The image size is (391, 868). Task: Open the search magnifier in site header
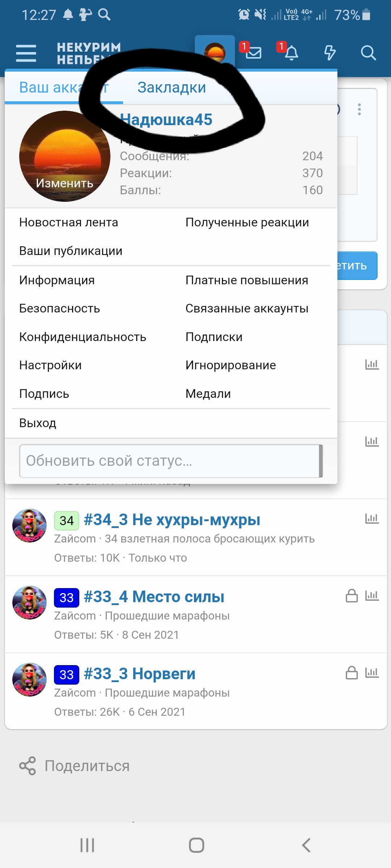(368, 53)
